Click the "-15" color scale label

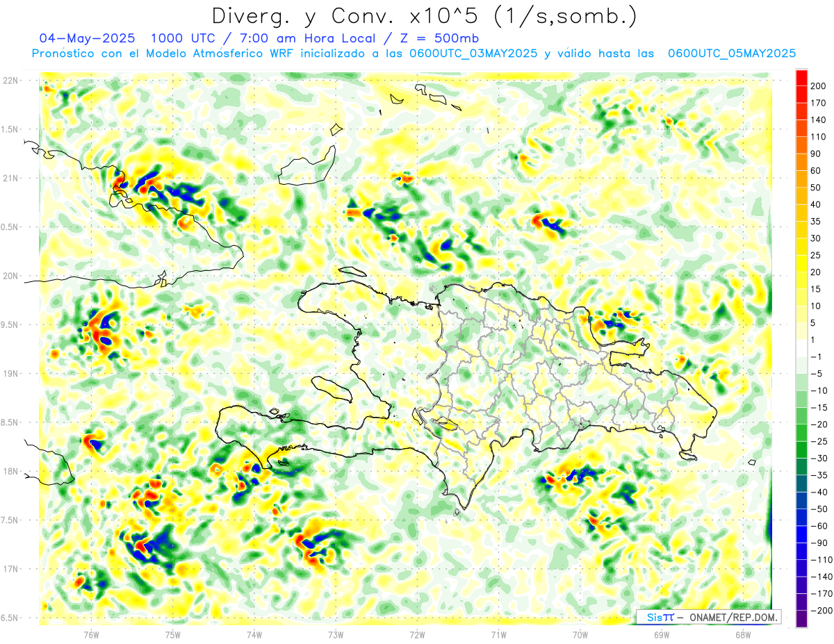pos(820,408)
